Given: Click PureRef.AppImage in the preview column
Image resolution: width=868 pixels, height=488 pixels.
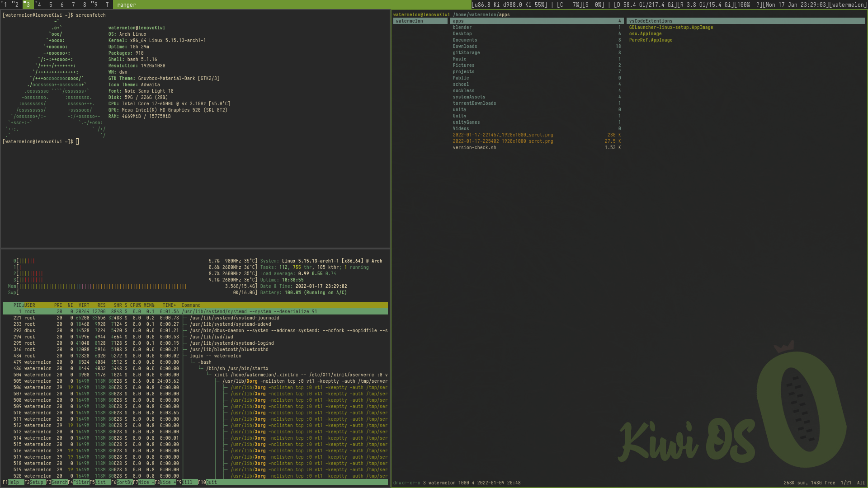Looking at the screenshot, I should [651, 40].
